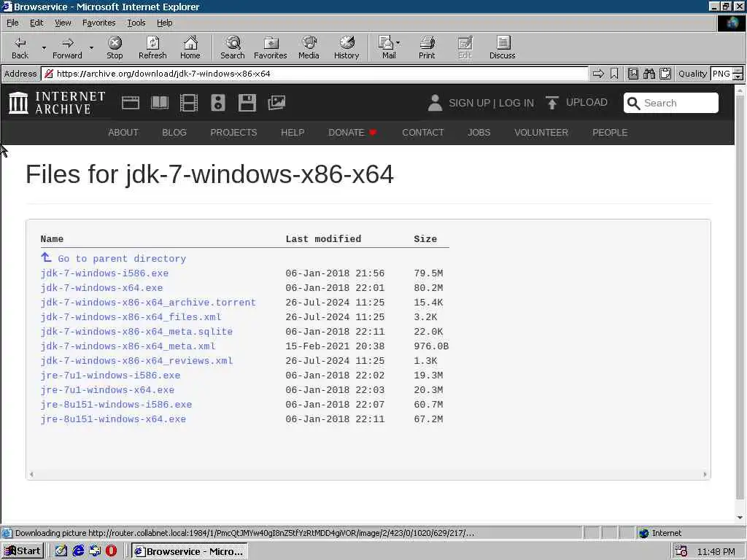Open the Edit menu
The image size is (747, 560).
(36, 23)
